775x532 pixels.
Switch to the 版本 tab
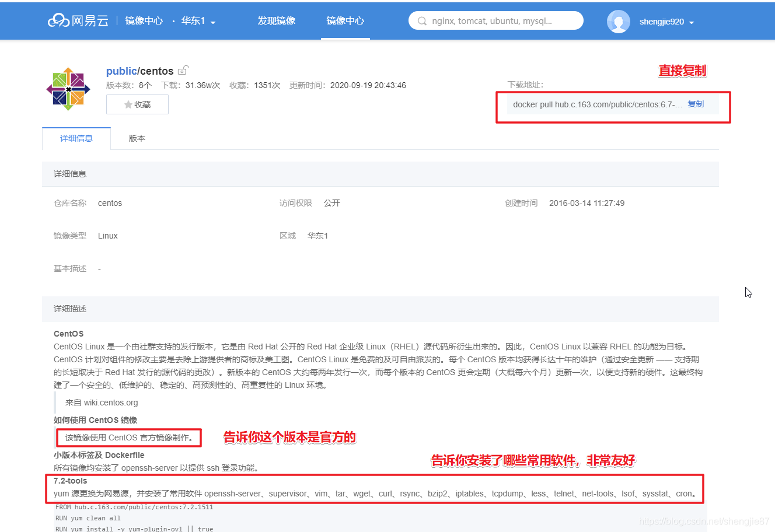click(x=137, y=138)
